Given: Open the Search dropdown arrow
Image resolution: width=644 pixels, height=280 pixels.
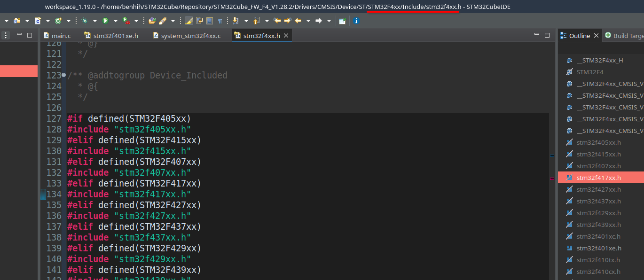Looking at the screenshot, I should (x=173, y=21).
